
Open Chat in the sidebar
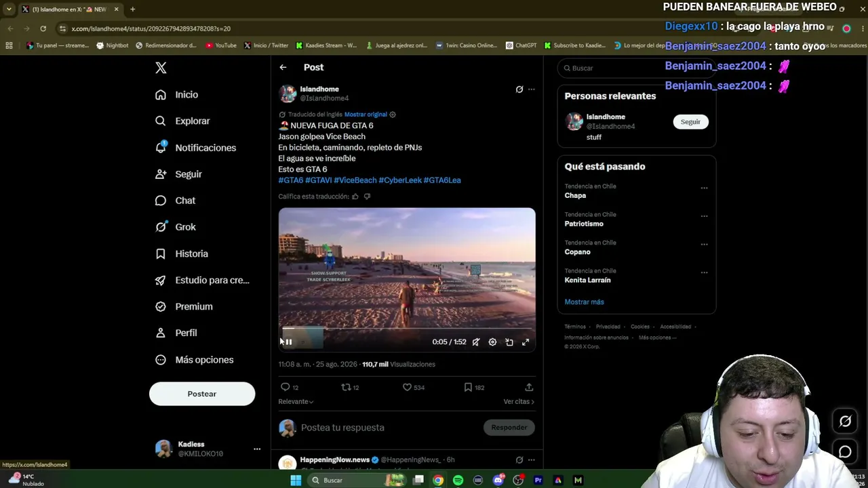[175, 201]
